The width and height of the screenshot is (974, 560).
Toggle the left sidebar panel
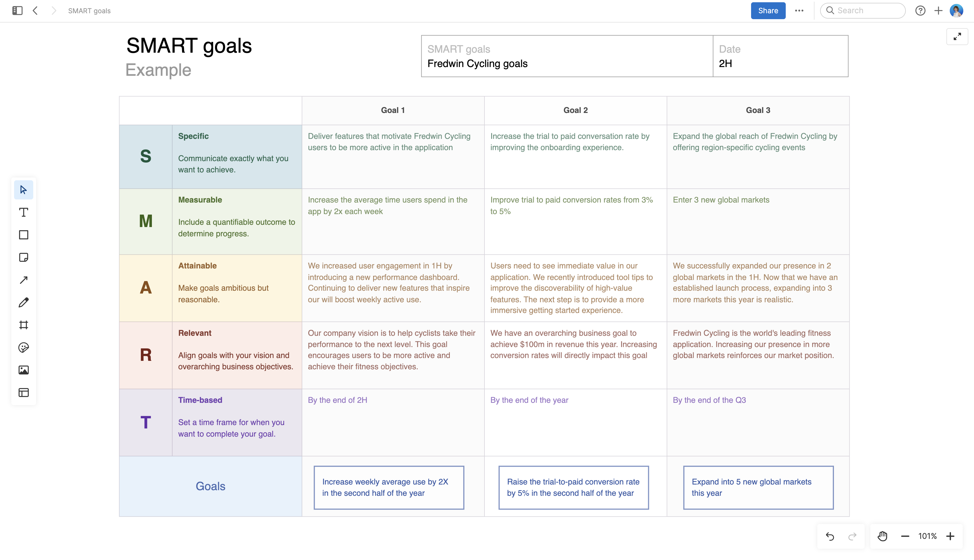coord(17,10)
